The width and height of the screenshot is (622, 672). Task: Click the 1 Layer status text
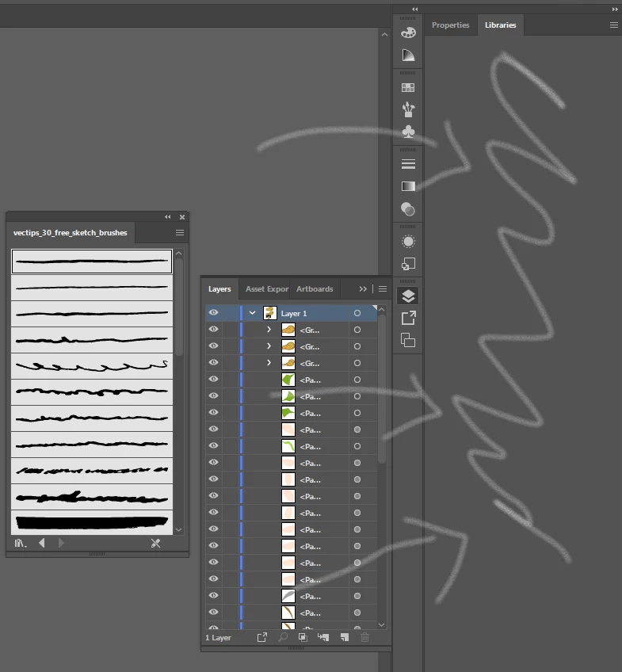pyautogui.click(x=218, y=638)
